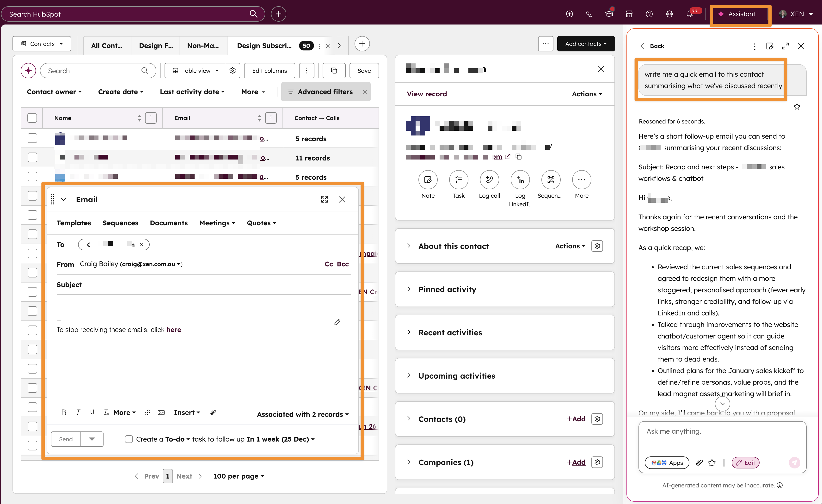Check the follow-up To-do task checkbox
This screenshot has width=822, height=504.
pos(129,439)
